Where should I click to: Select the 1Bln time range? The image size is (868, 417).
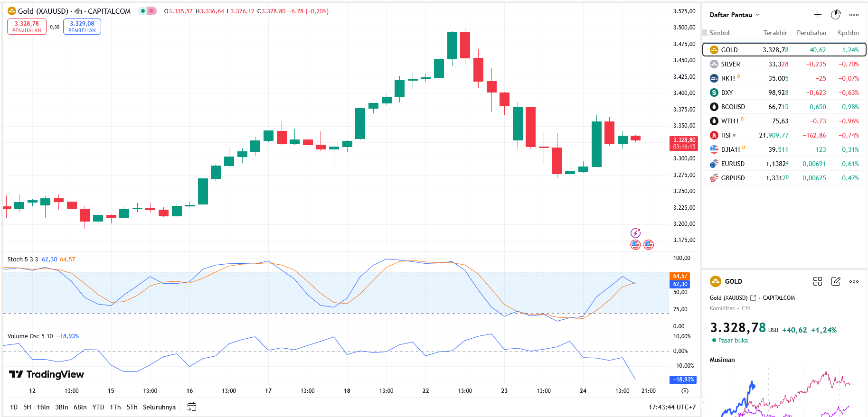(43, 407)
